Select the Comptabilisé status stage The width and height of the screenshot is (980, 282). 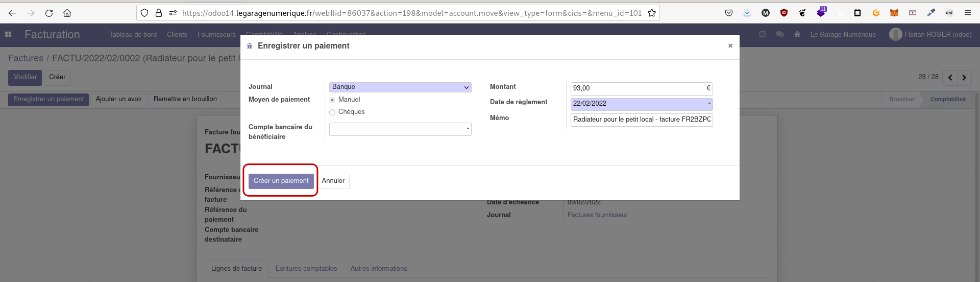point(948,100)
